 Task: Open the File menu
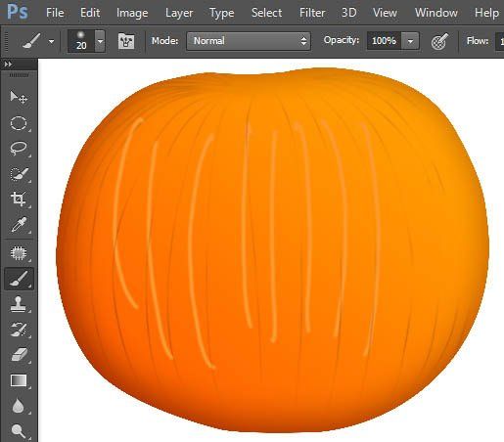pyautogui.click(x=55, y=13)
